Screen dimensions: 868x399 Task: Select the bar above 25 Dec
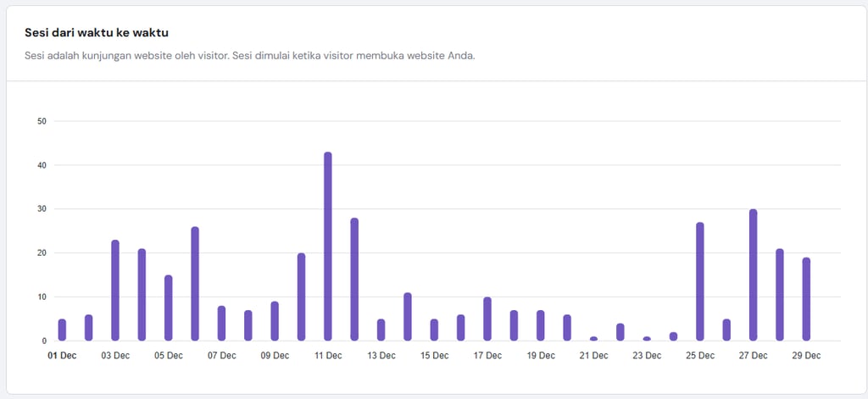(x=700, y=282)
